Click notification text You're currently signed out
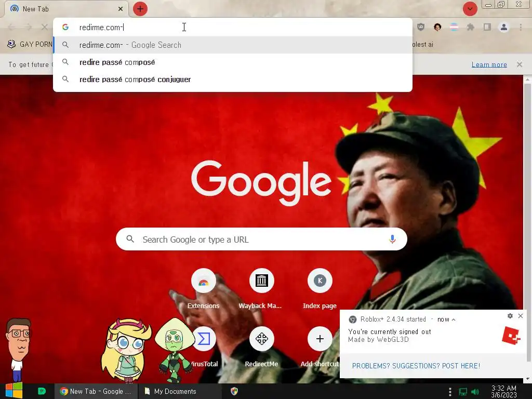Screen dimensions: 532x399 click(x=390, y=331)
